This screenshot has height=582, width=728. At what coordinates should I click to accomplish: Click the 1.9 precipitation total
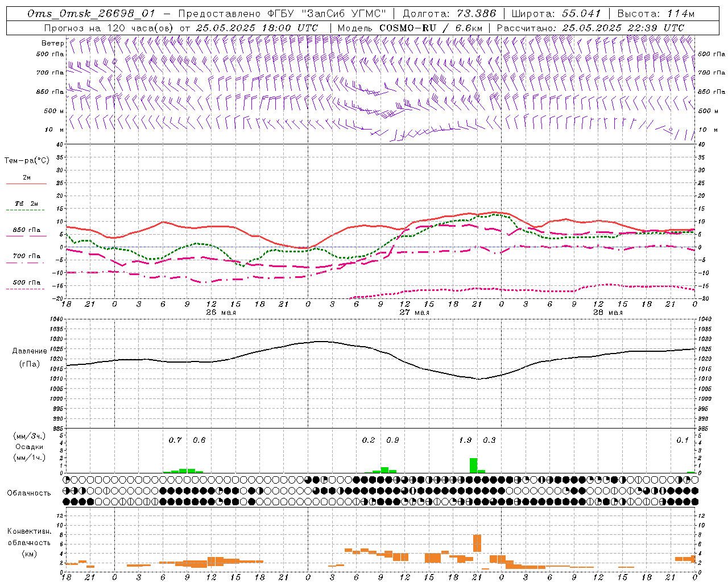point(465,440)
